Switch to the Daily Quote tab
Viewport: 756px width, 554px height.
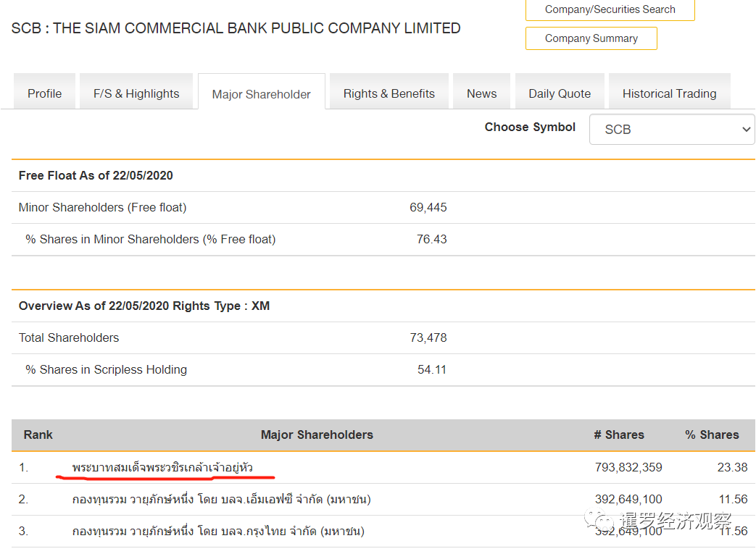(x=560, y=93)
